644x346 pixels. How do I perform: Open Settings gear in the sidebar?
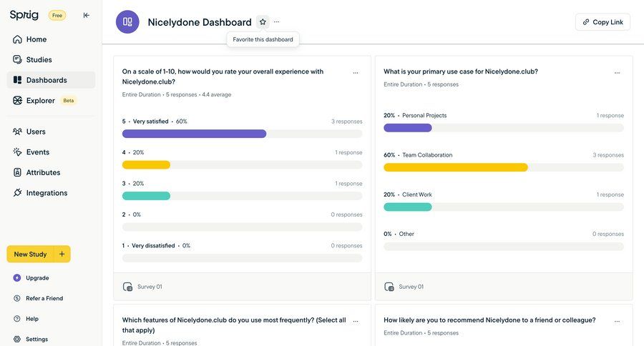coord(17,340)
